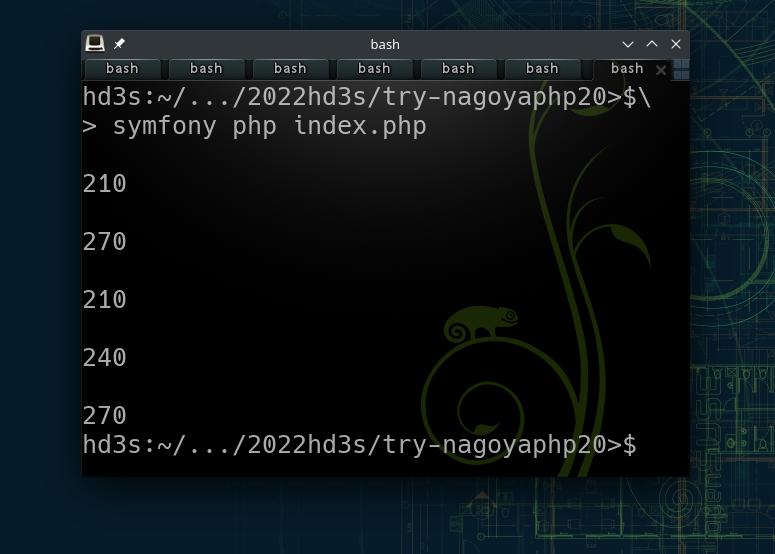Screen dimensions: 775x554
Task: Close the bash terminal window
Action: [x=676, y=44]
